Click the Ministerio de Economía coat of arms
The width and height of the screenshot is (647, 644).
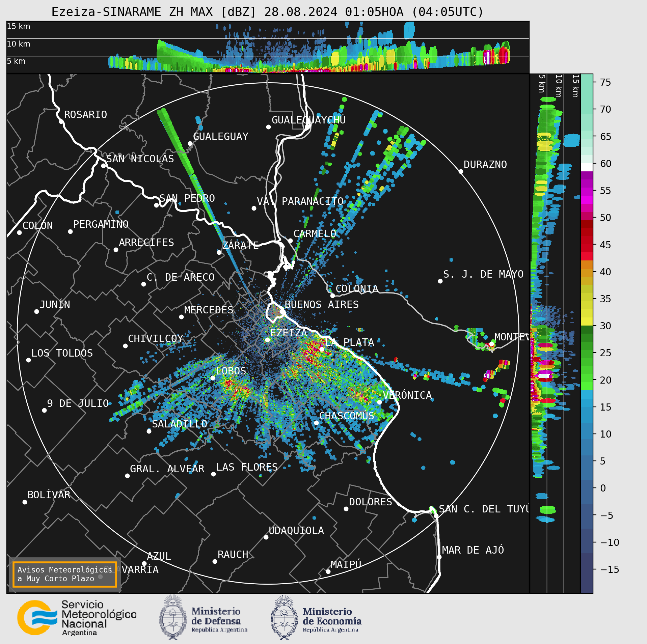tap(284, 617)
